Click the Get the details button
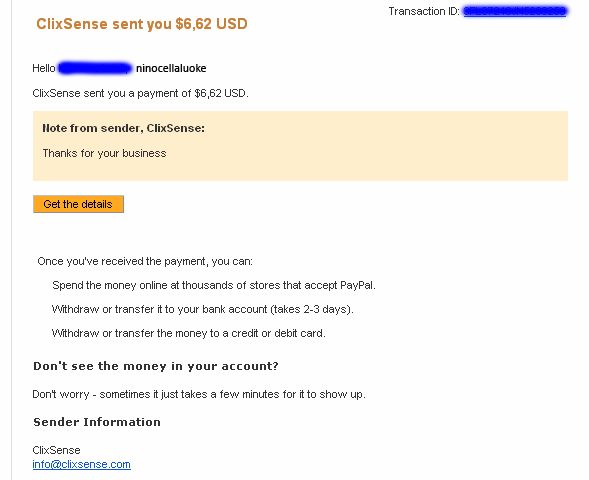The height and width of the screenshot is (480, 589). click(78, 204)
